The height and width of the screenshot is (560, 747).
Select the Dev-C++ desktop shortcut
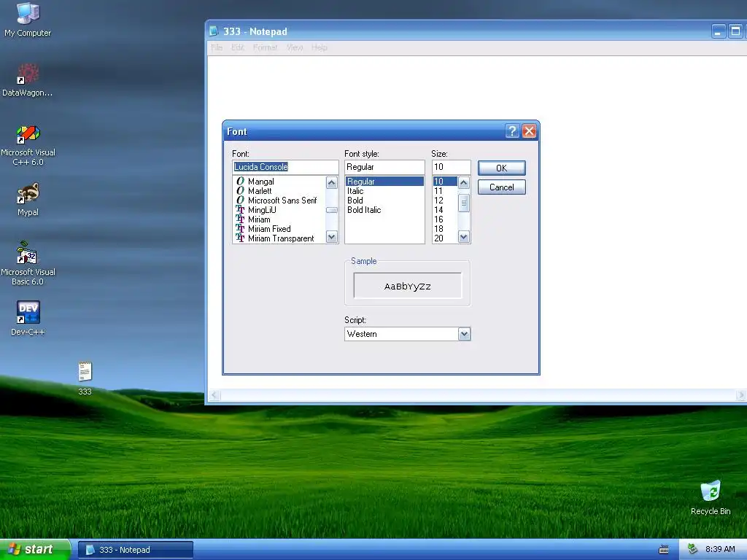pyautogui.click(x=28, y=318)
